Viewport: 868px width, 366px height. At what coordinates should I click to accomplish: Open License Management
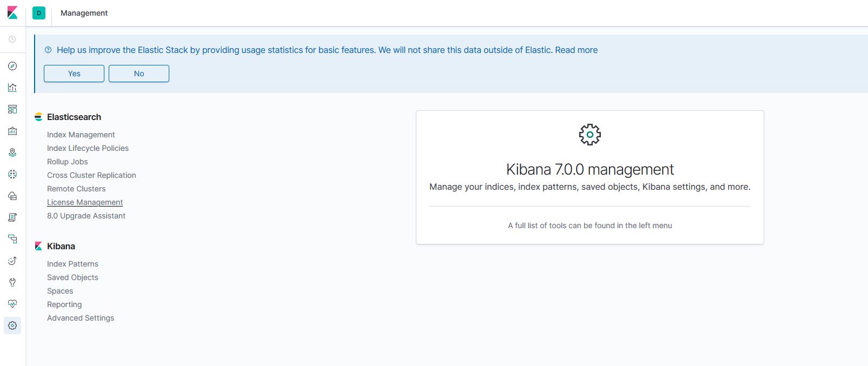tap(85, 202)
